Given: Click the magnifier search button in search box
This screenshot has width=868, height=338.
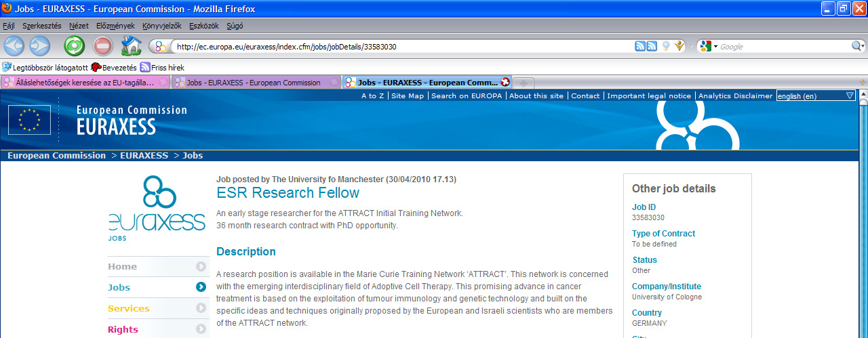Looking at the screenshot, I should 857,46.
